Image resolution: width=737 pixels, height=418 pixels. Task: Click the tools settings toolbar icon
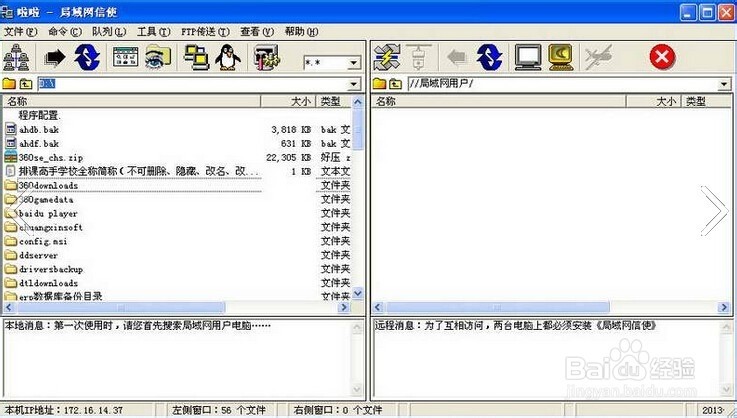(267, 57)
